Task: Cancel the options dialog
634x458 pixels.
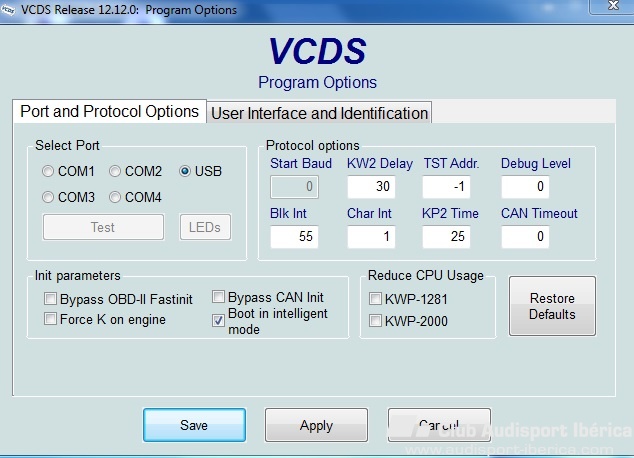Action: (x=439, y=425)
